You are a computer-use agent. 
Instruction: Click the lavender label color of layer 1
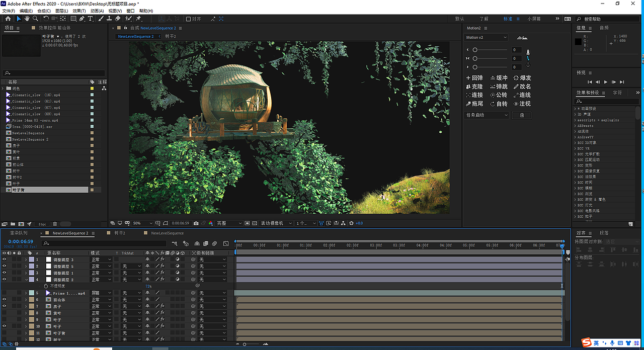tap(32, 259)
